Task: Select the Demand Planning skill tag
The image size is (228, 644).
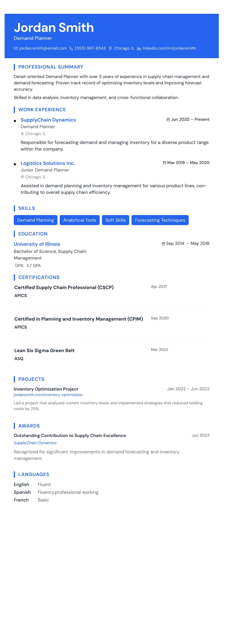Action: (x=36, y=220)
